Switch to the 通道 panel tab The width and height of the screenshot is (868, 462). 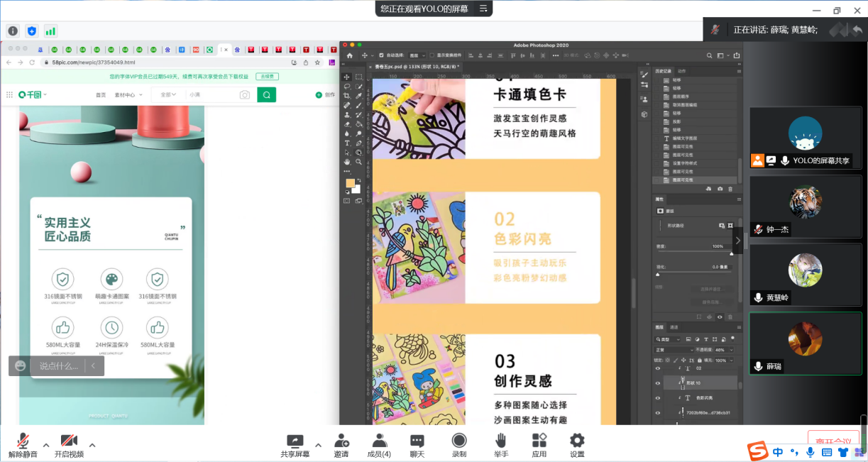(674, 327)
